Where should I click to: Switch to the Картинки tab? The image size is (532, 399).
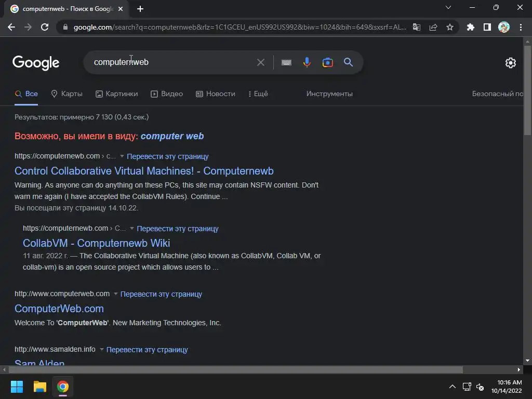pos(117,94)
